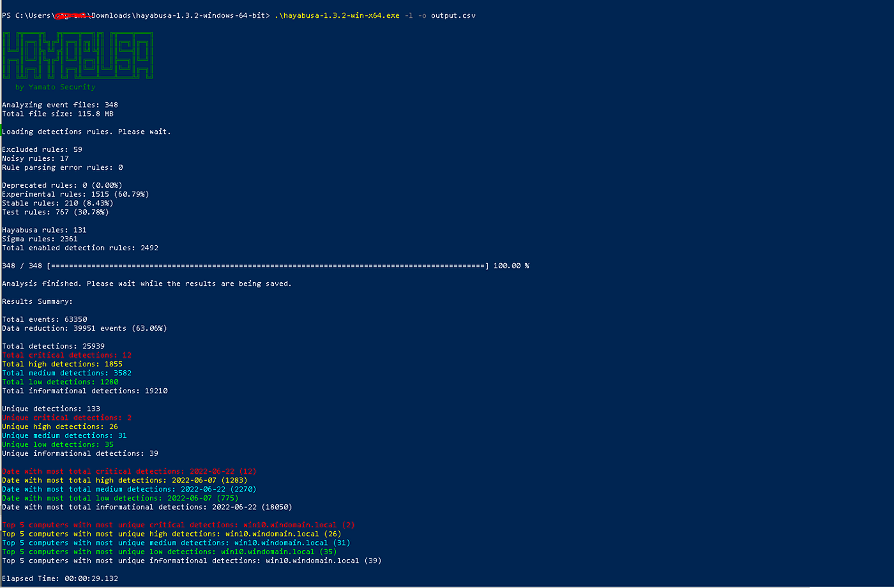Click 'Date with most total low detections' line
Screen dimensions: 894x588
tap(120, 498)
